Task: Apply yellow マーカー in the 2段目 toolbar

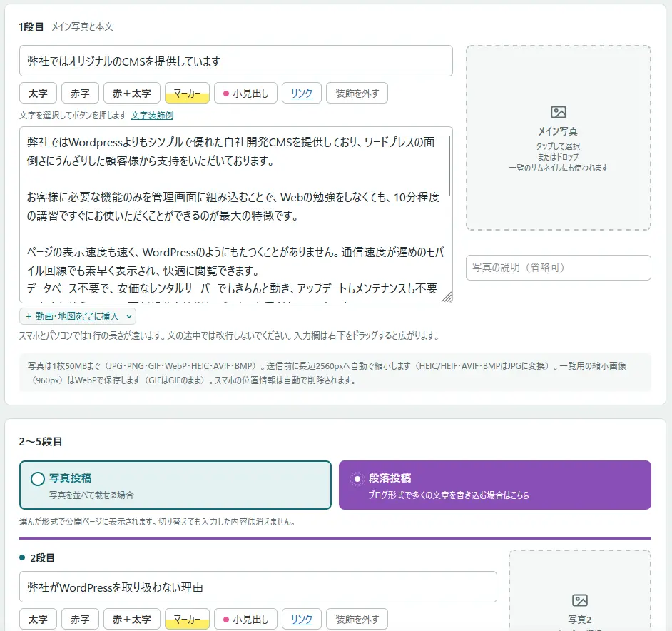Action: click(187, 619)
